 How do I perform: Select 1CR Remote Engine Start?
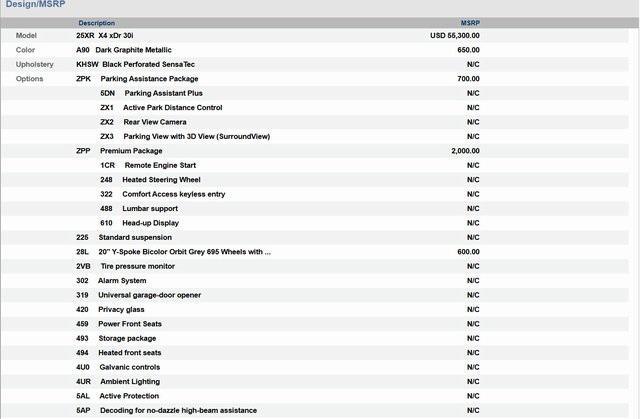[148, 165]
